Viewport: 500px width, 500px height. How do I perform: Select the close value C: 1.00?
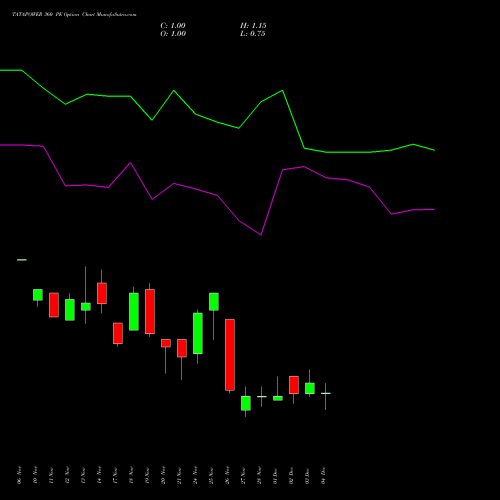pyautogui.click(x=173, y=26)
